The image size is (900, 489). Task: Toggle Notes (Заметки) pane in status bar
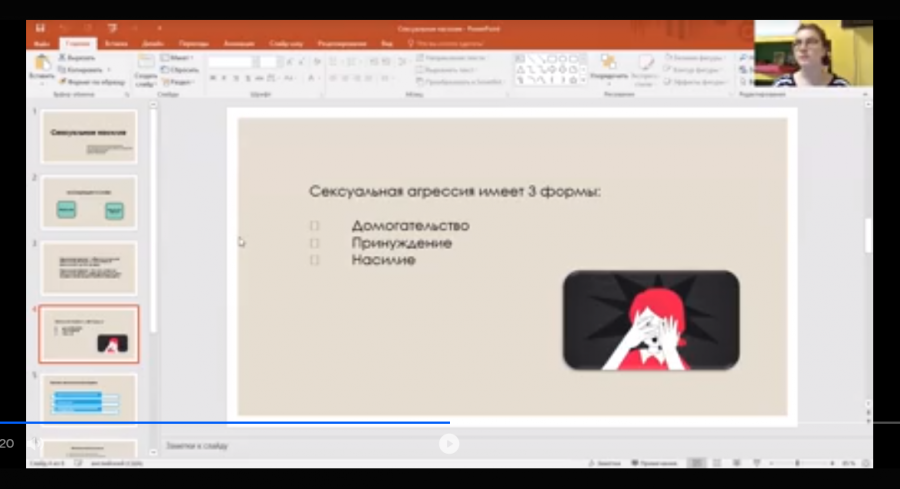(605, 463)
